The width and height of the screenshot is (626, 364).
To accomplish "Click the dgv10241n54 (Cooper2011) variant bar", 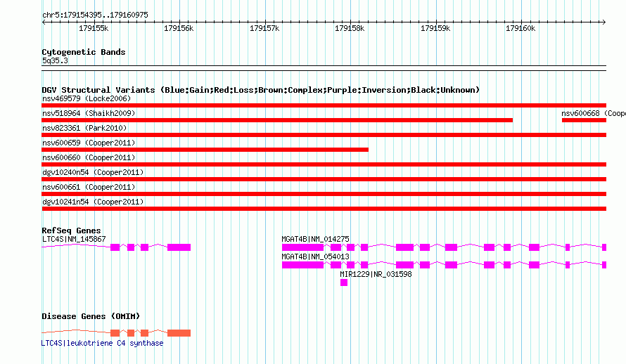I will (x=324, y=209).
